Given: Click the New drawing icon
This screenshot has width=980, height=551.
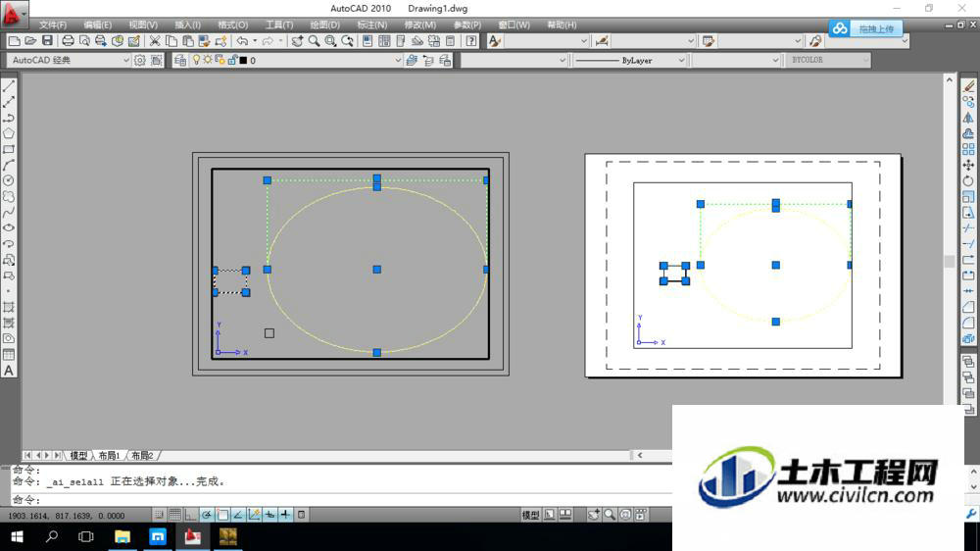Looking at the screenshot, I should point(14,41).
